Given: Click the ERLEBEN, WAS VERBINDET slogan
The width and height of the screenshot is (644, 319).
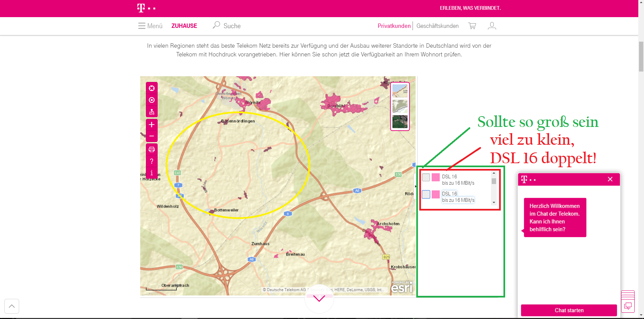Looking at the screenshot, I should pos(470,8).
